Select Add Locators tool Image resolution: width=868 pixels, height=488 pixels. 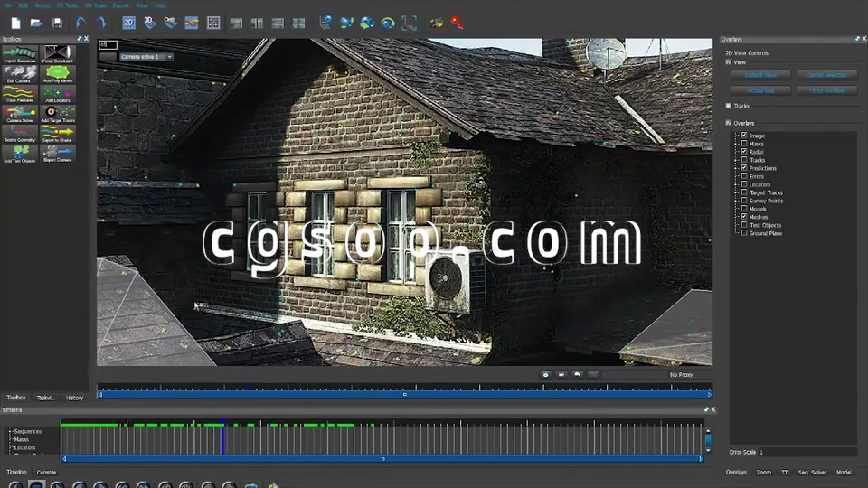point(58,94)
